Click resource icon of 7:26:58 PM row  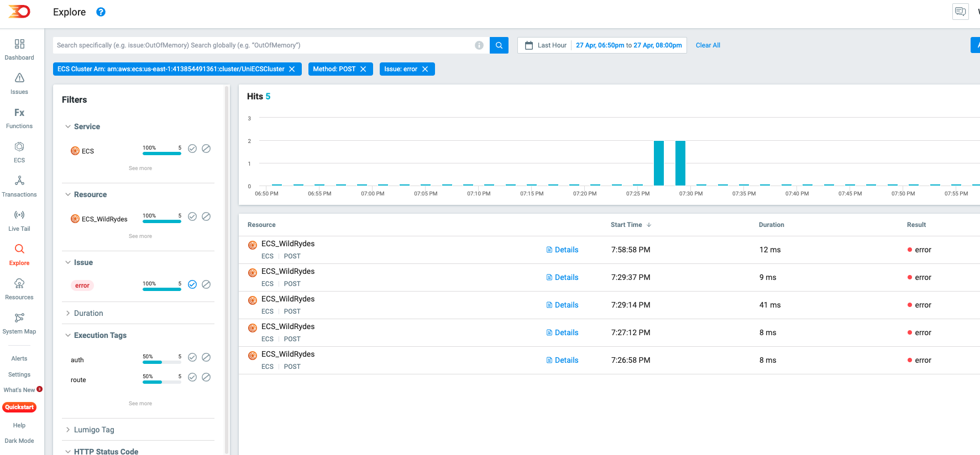[x=253, y=356]
